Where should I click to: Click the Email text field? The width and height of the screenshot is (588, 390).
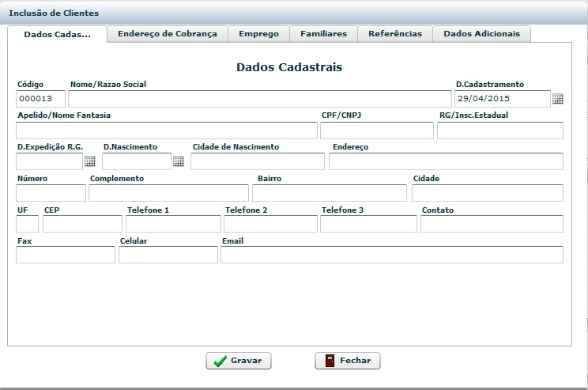tap(391, 255)
